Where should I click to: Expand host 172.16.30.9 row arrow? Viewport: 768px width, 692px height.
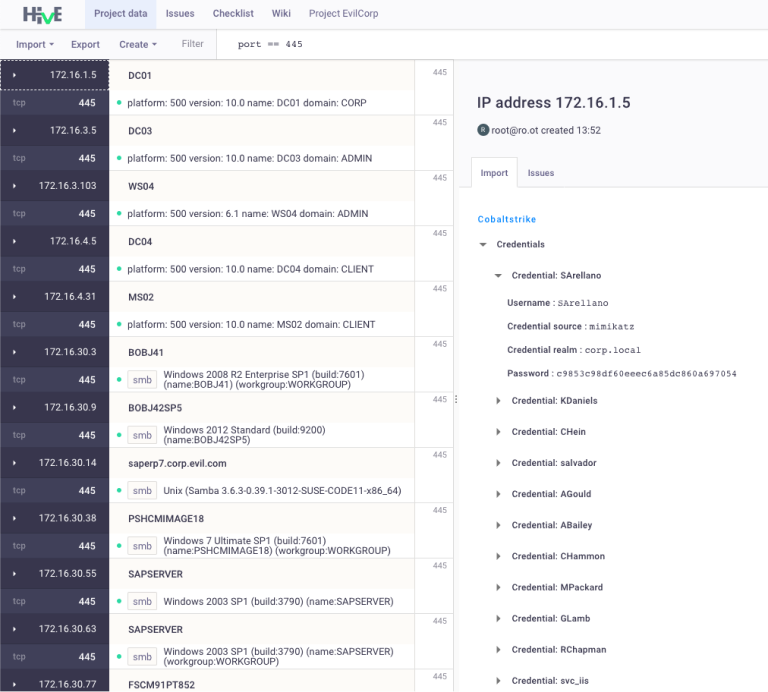14,407
